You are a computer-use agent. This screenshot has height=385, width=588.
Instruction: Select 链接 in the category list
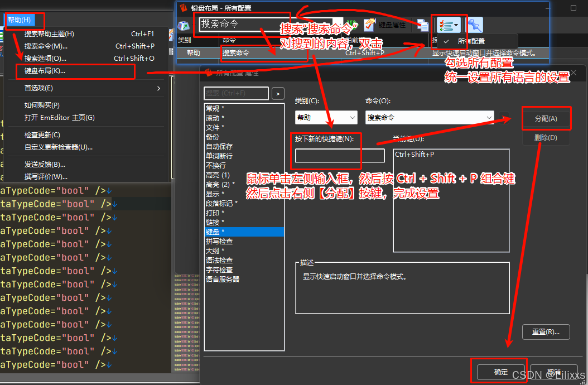click(244, 222)
